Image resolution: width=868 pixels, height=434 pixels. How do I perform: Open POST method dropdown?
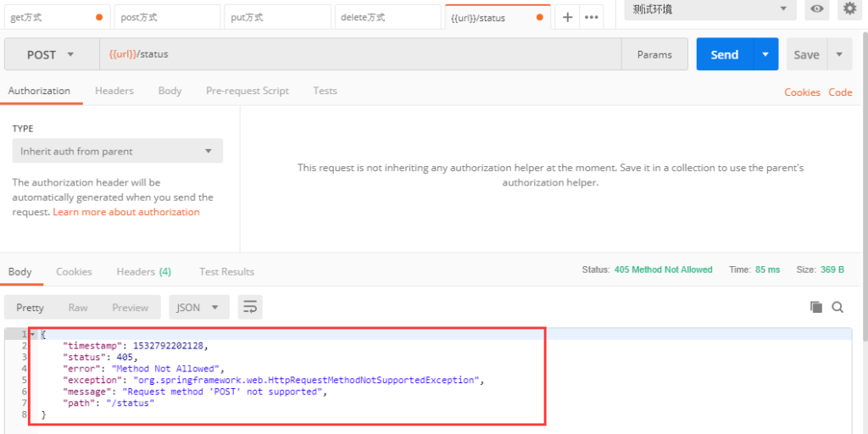52,54
